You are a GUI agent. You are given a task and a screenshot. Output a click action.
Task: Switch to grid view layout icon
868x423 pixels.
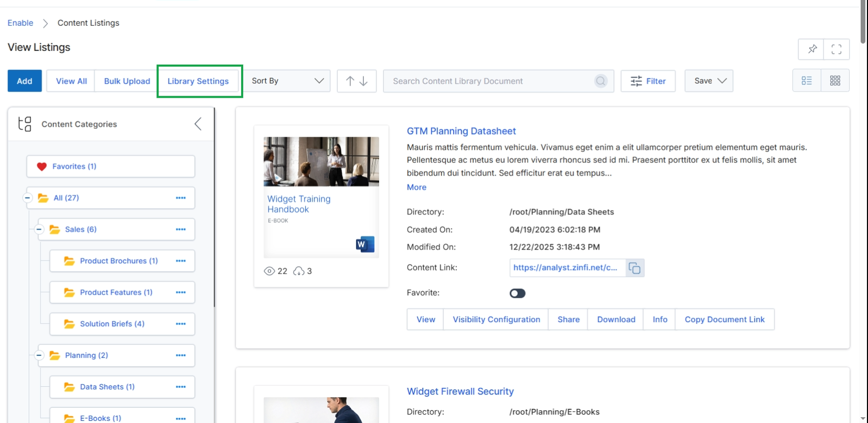tap(835, 81)
